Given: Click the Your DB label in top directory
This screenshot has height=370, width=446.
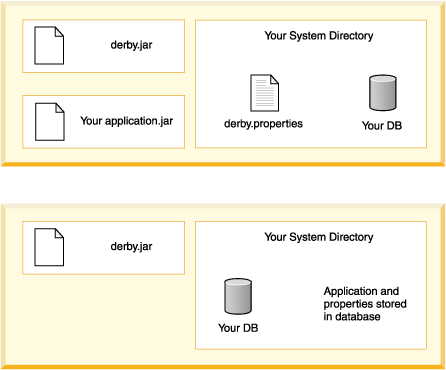Looking at the screenshot, I should 382,125.
